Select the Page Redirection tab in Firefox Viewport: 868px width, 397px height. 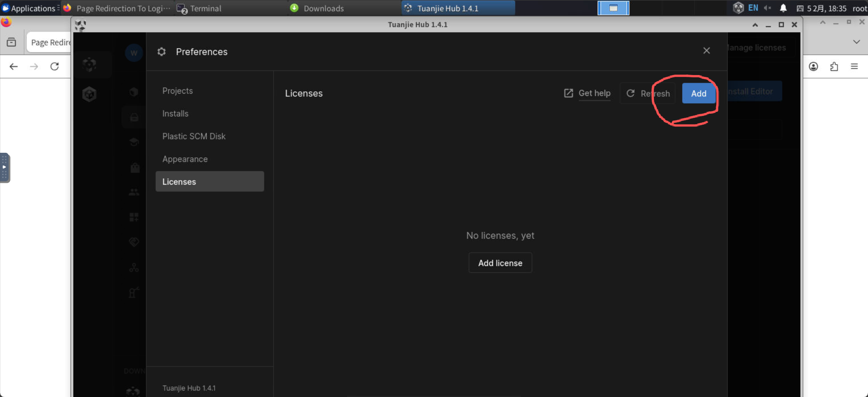coord(49,42)
